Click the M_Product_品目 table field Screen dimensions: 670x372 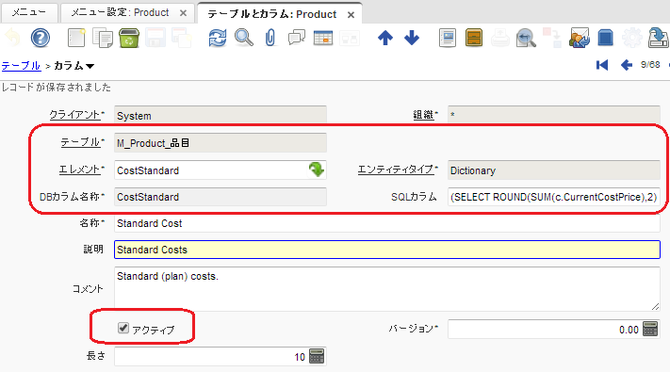220,143
